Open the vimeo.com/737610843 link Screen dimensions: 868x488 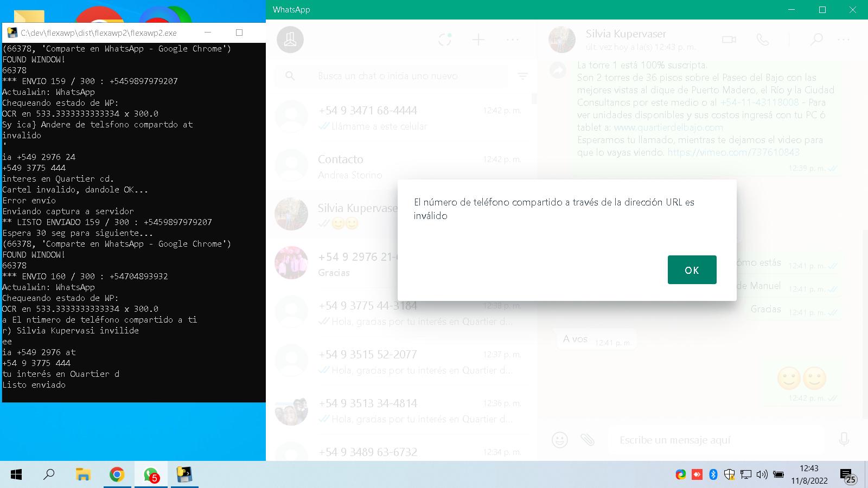733,152
